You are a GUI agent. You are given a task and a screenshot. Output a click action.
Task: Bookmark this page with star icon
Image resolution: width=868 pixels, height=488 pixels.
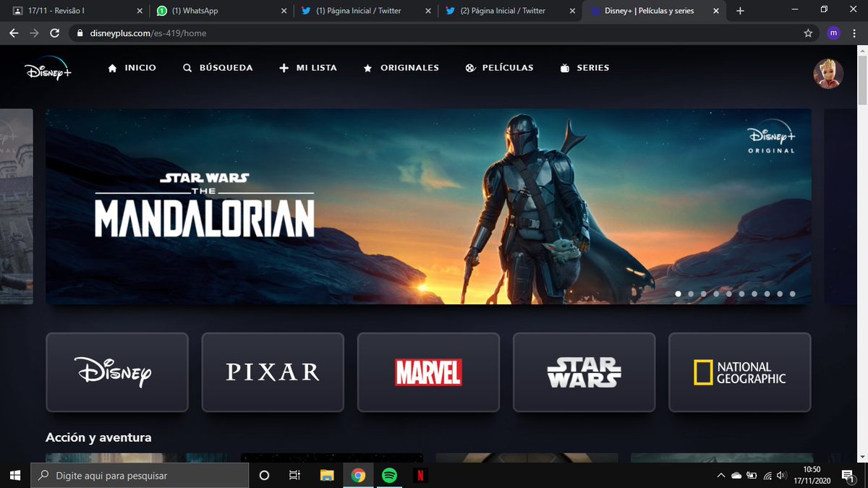pos(808,33)
